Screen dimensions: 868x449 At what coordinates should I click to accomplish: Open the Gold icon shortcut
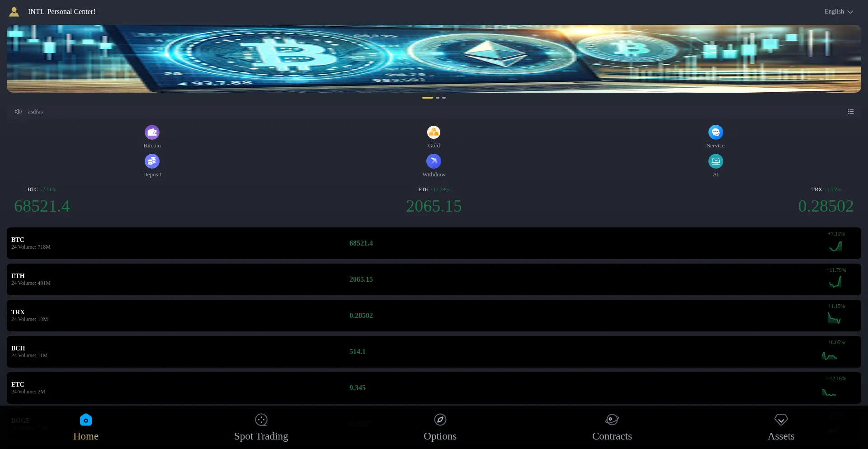pyautogui.click(x=434, y=132)
